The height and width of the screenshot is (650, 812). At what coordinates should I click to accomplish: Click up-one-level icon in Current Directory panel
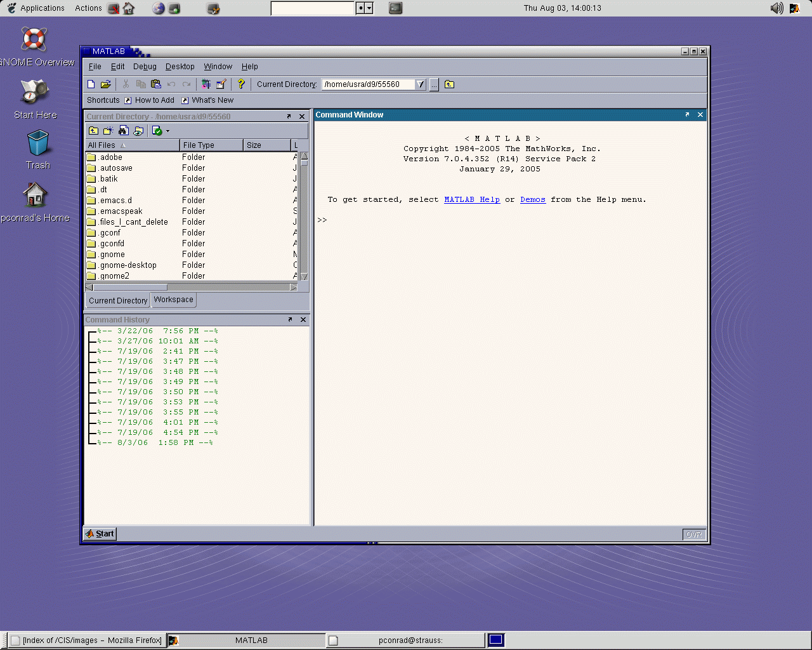93,131
